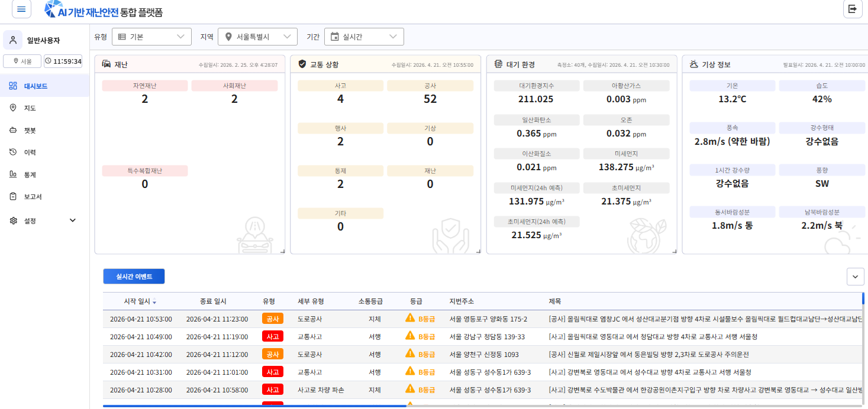Image resolution: width=868 pixels, height=409 pixels.
Task: Click the 자연재난 count tile
Action: pyautogui.click(x=145, y=93)
